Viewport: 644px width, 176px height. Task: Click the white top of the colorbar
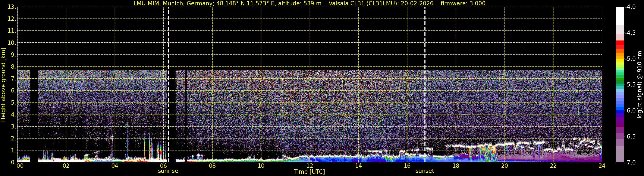pyautogui.click(x=620, y=16)
